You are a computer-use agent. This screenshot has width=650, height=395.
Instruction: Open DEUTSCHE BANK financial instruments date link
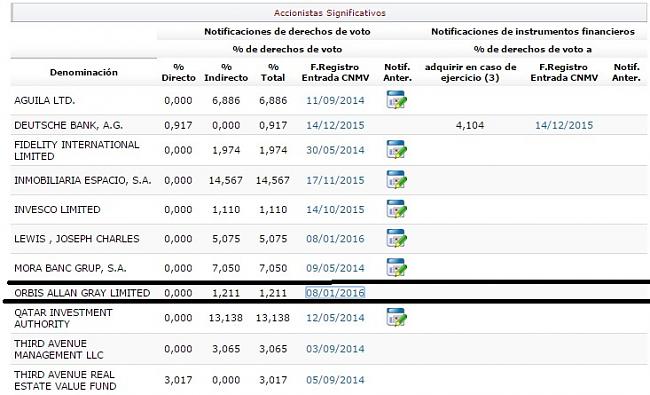[564, 125]
